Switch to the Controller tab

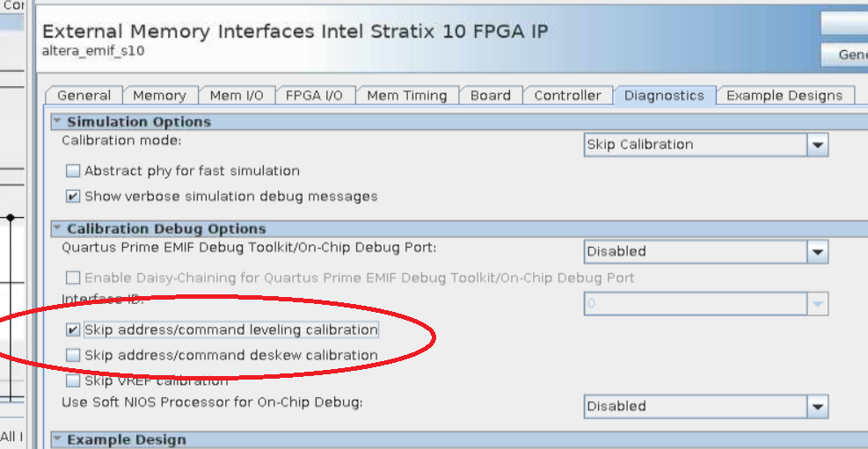tap(567, 96)
